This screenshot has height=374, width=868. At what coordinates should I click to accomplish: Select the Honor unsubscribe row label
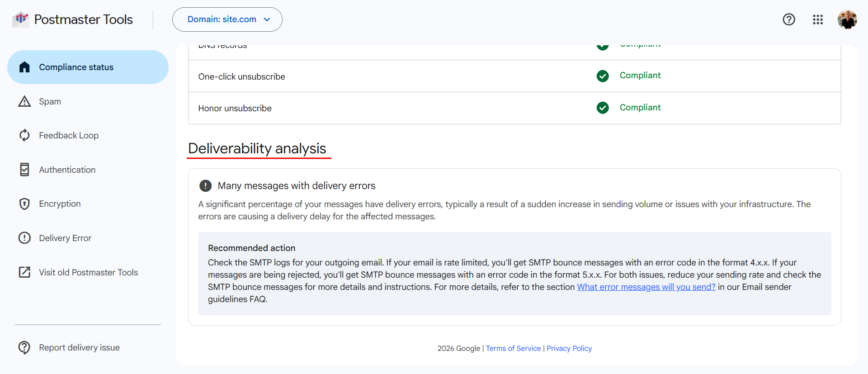[235, 108]
